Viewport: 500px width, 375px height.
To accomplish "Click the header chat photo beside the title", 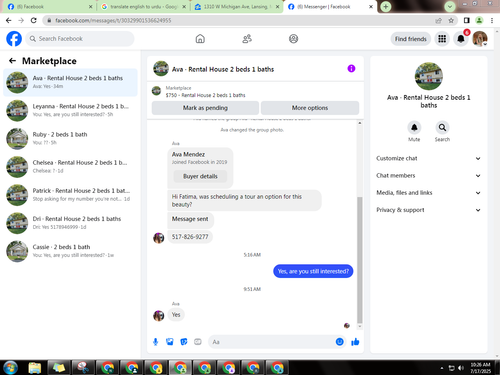I will tap(161, 68).
